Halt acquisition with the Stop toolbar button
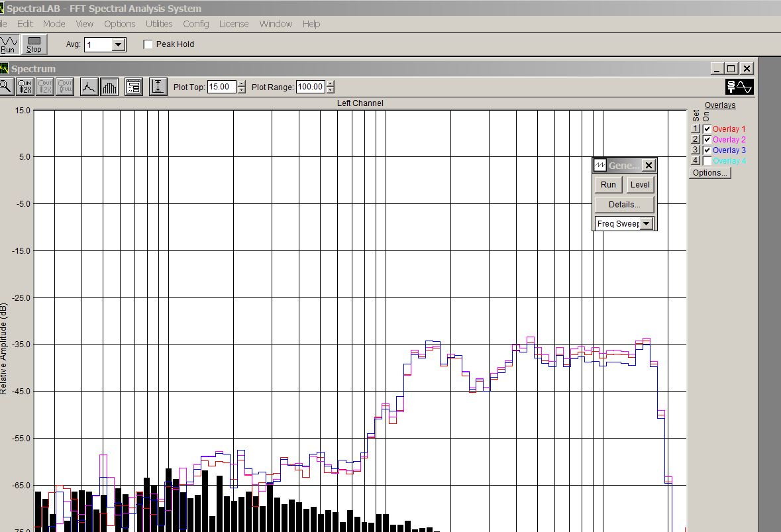The image size is (781, 532). point(34,44)
